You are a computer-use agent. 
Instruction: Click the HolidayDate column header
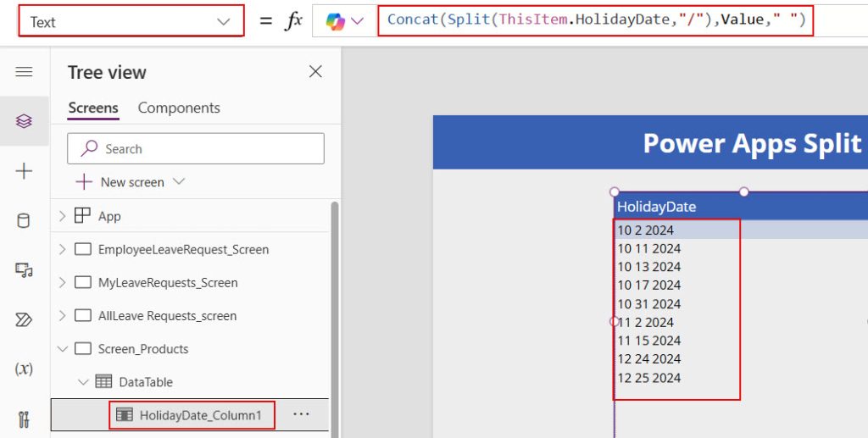tap(657, 207)
